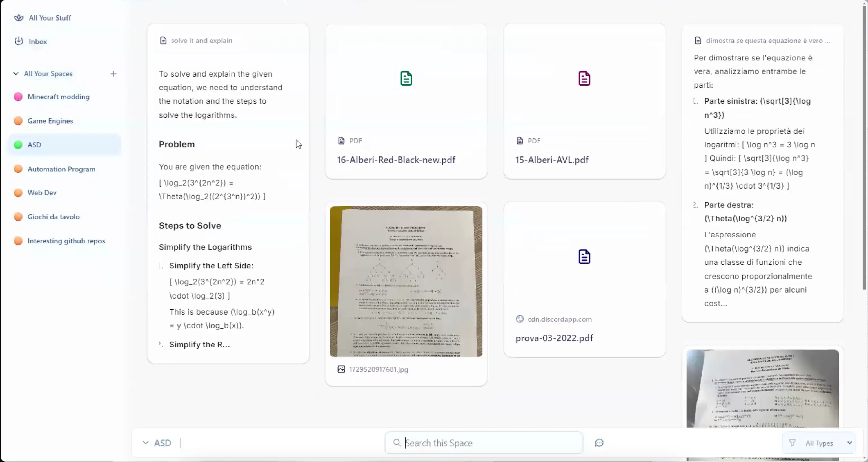This screenshot has width=868, height=462.
Task: Click Add new space button
Action: click(x=113, y=73)
